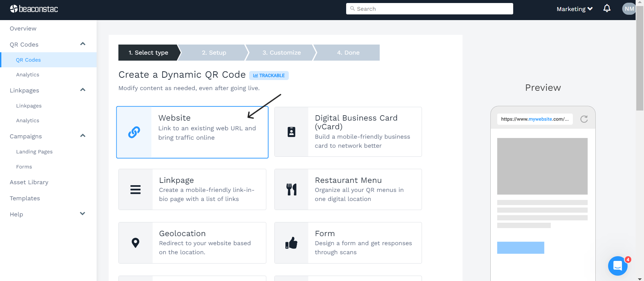Open the Marketing organization dropdown
644x281 pixels.
point(574,9)
